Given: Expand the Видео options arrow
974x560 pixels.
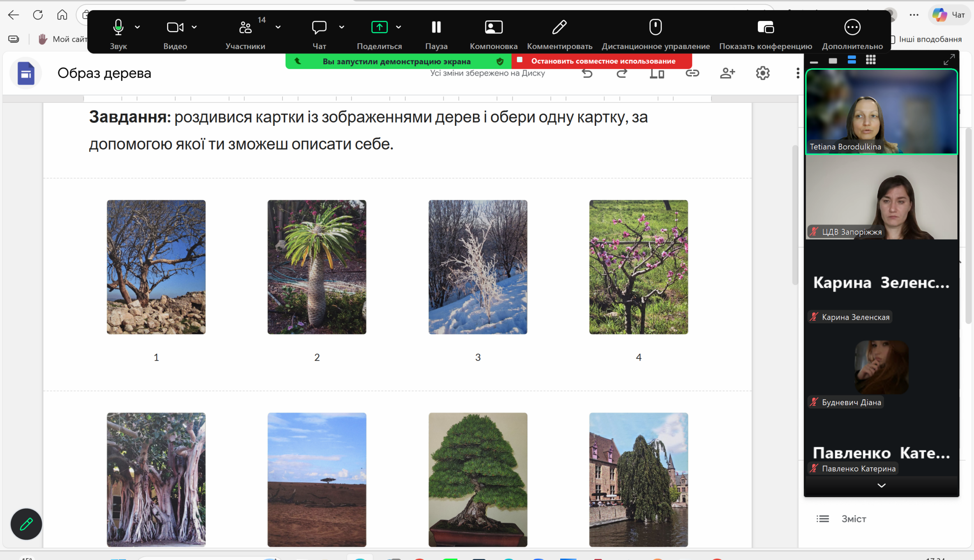Looking at the screenshot, I should (x=194, y=27).
